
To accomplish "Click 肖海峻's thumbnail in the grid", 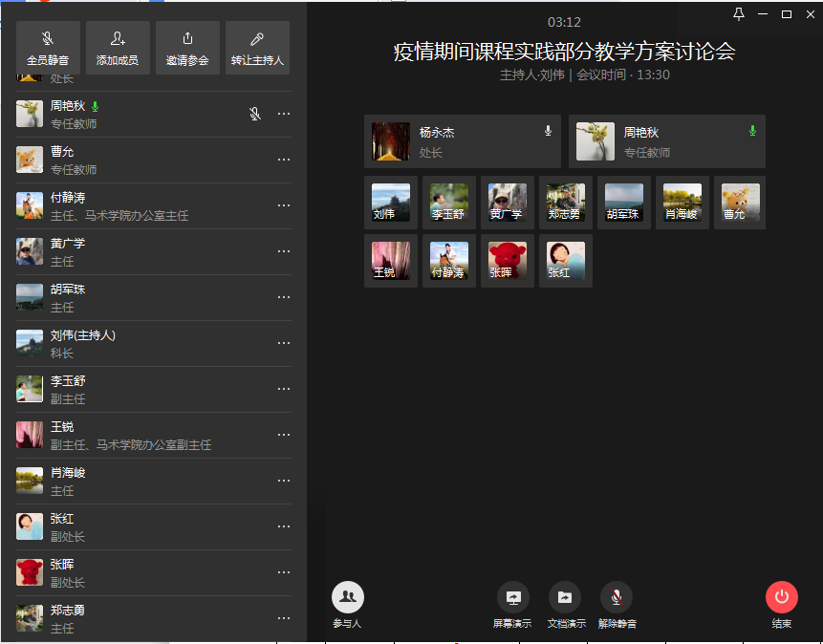I will (x=682, y=203).
